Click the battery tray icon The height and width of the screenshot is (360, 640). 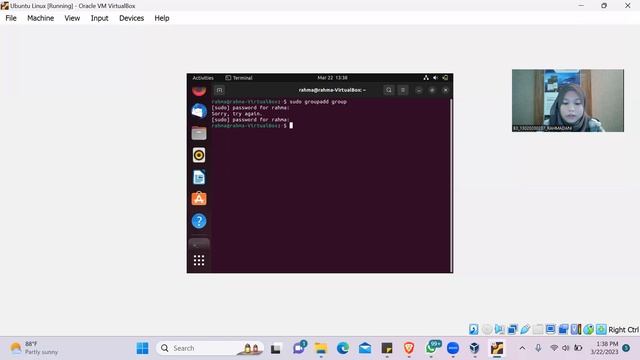[x=578, y=348]
